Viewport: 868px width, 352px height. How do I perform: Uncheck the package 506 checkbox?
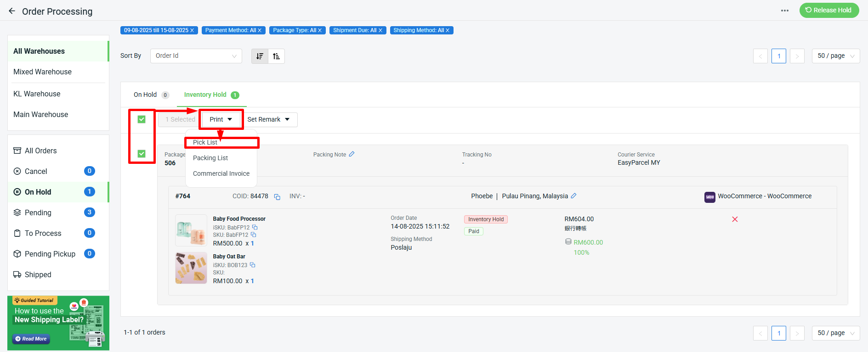[x=142, y=154]
